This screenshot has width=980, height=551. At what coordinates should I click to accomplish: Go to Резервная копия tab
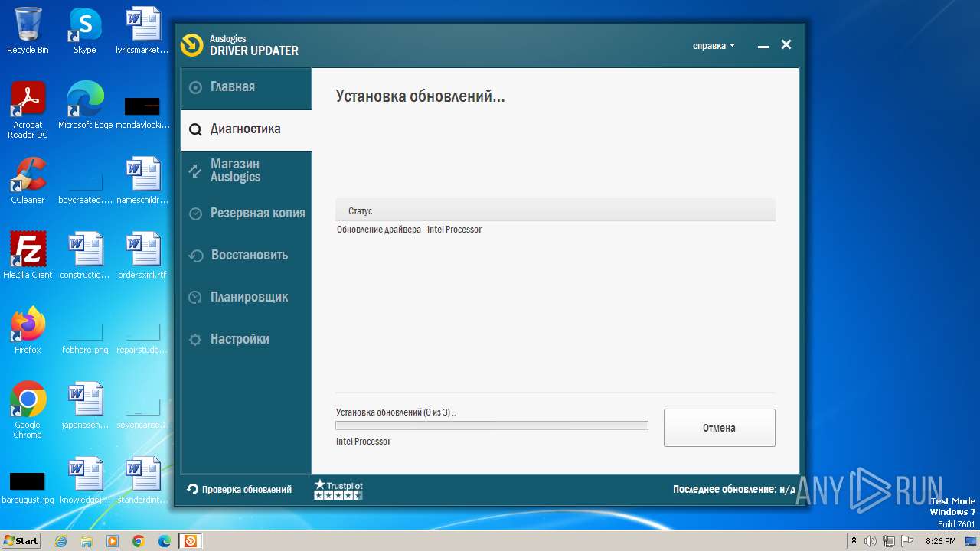tap(246, 213)
